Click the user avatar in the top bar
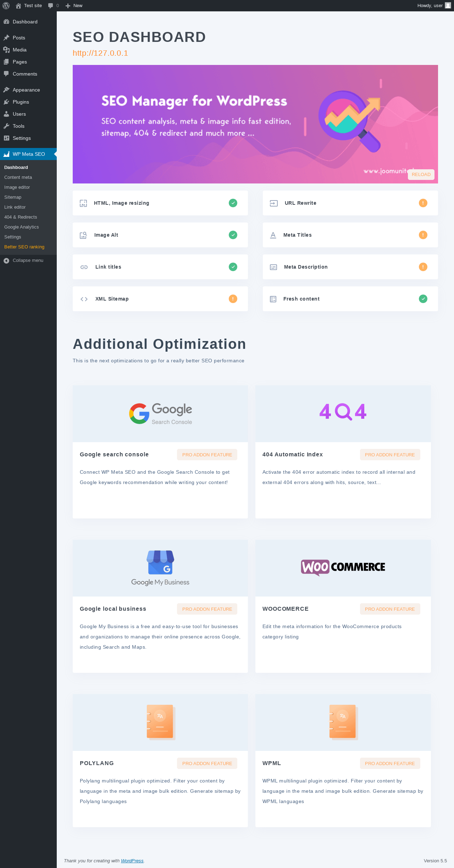This screenshot has height=868, width=454. [x=448, y=5]
